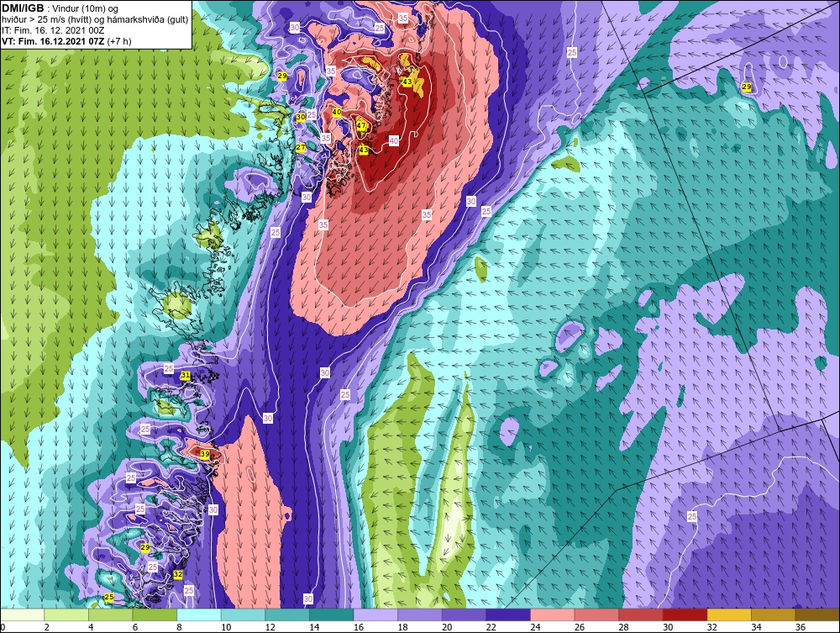The image size is (840, 633).
Task: Click the 26–28 m/s coral legend swatch
Action: point(596,615)
